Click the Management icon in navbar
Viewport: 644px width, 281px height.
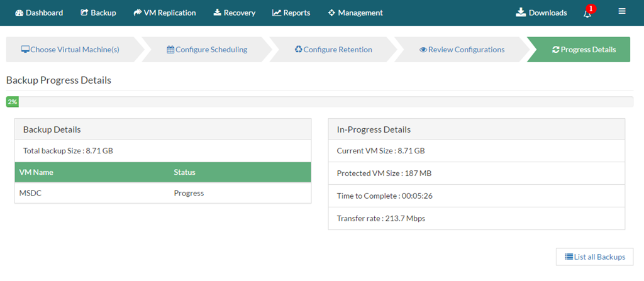[332, 13]
